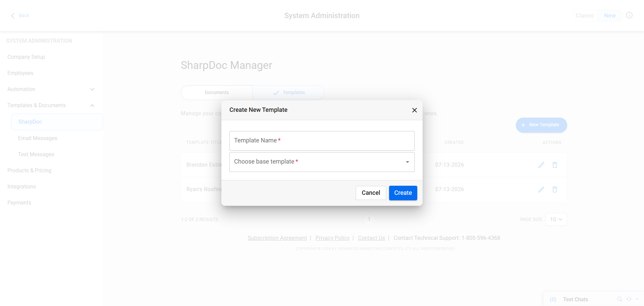Select the New interface toggle option
The image size is (644, 306).
(x=610, y=15)
